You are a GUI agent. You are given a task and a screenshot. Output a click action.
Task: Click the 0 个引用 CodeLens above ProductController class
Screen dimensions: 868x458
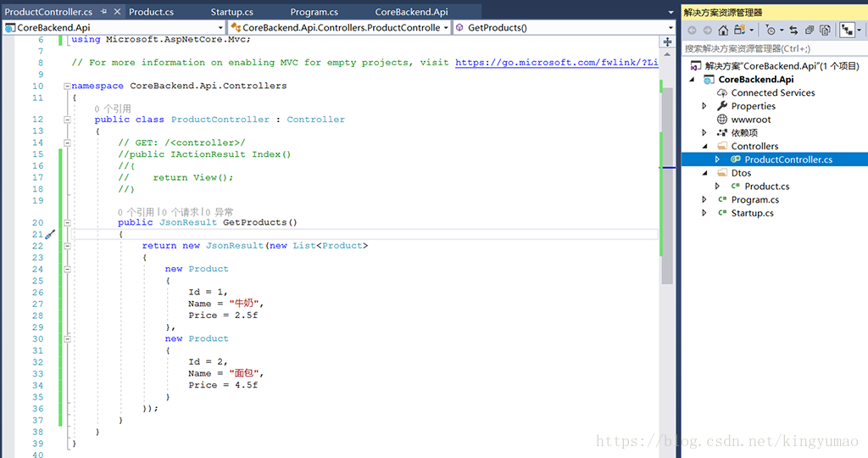[113, 109]
